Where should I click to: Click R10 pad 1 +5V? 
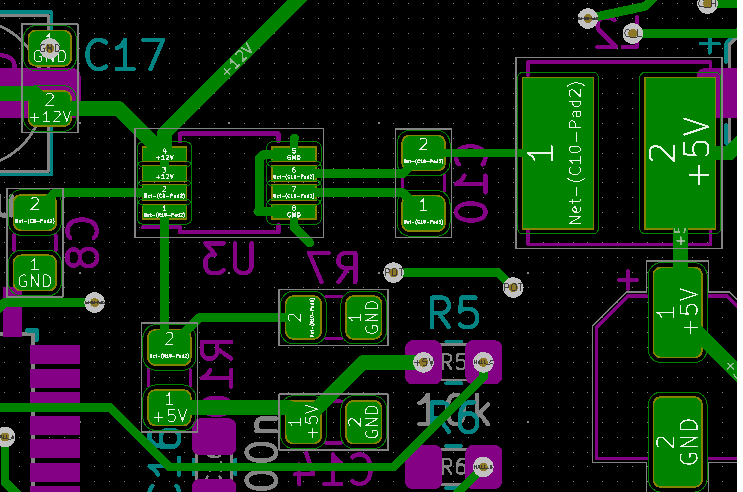click(x=170, y=408)
